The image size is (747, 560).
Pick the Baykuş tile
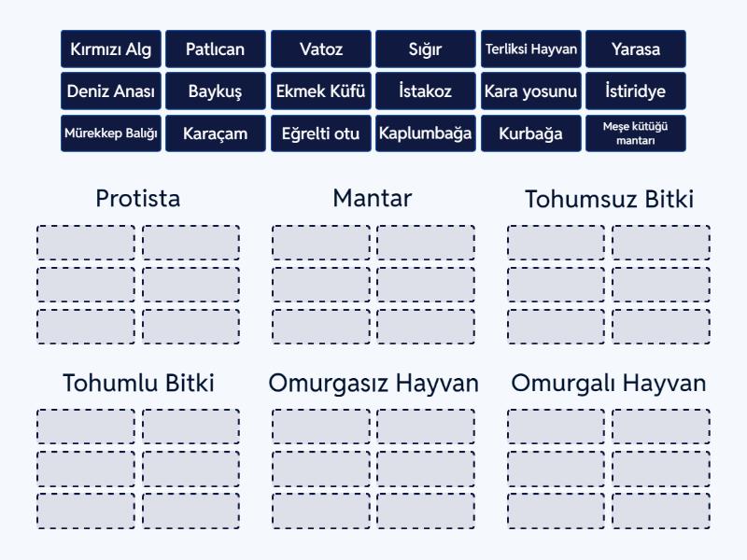(216, 91)
